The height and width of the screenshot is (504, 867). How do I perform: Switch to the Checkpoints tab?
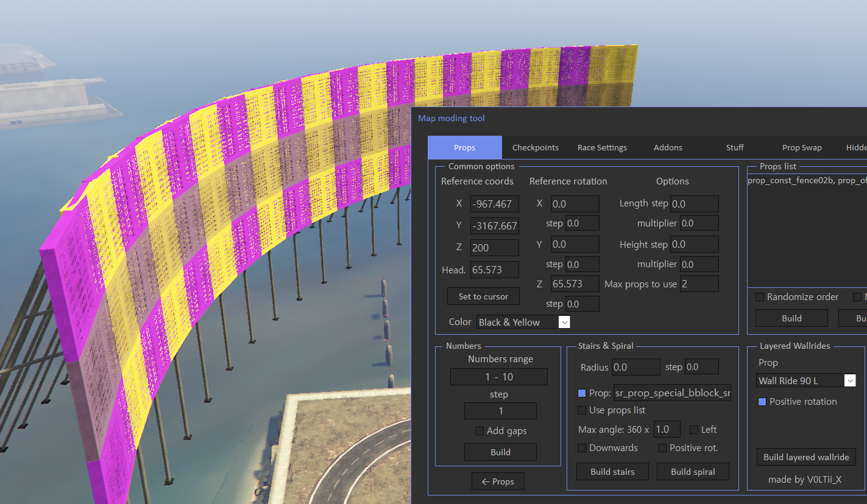pyautogui.click(x=536, y=147)
